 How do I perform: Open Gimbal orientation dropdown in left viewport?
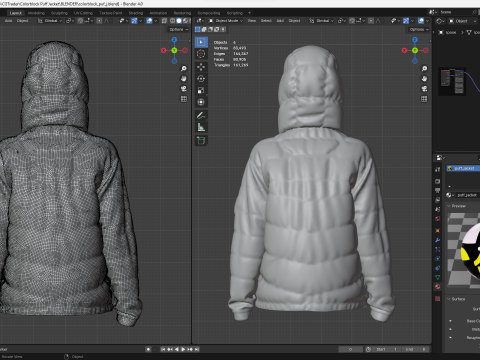(50, 21)
